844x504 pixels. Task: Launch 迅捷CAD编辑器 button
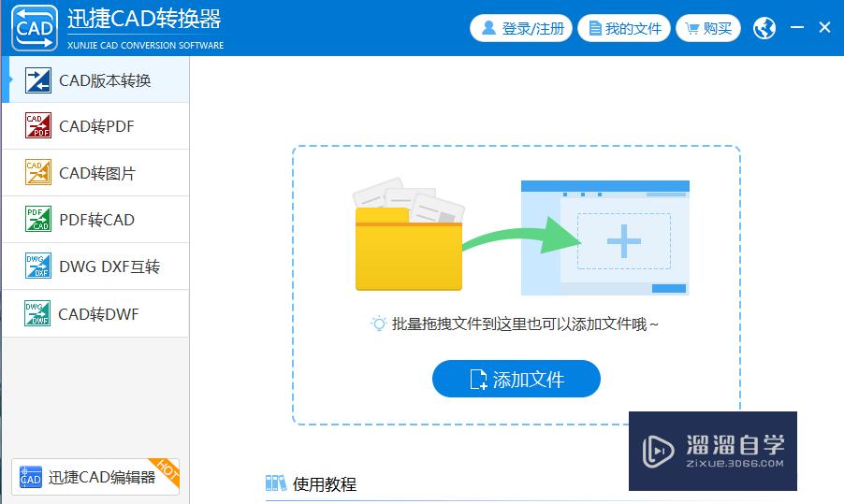click(95, 477)
